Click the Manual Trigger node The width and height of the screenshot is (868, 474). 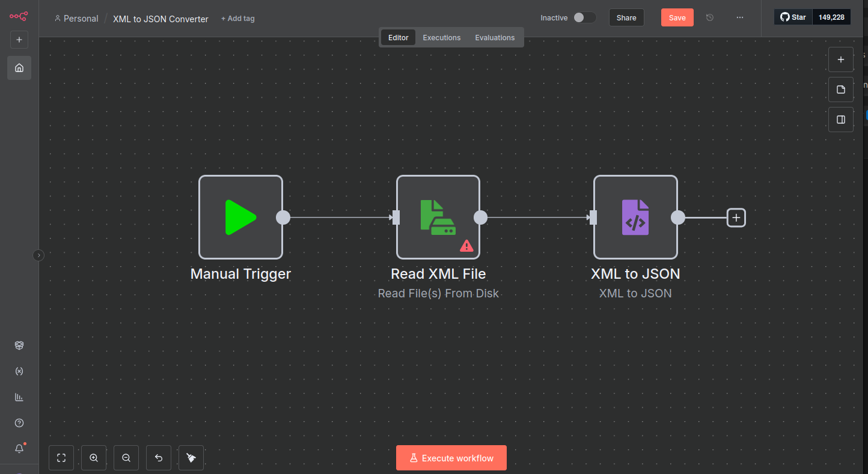[240, 217]
